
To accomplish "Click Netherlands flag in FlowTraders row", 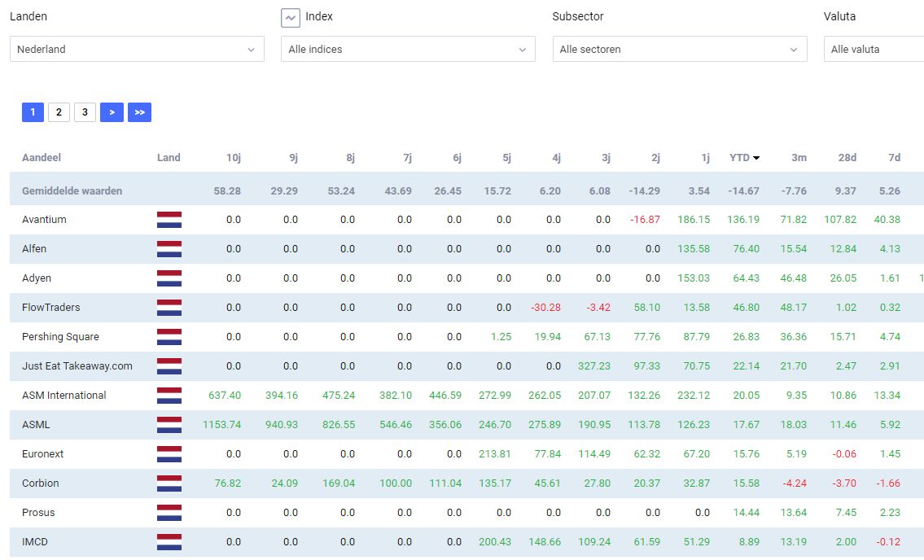I will pyautogui.click(x=169, y=308).
